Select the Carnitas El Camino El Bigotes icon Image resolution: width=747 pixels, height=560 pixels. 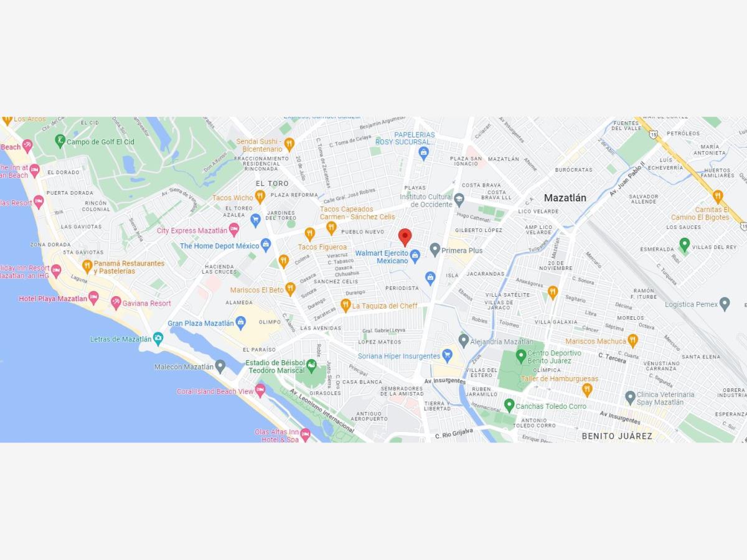[718, 197]
